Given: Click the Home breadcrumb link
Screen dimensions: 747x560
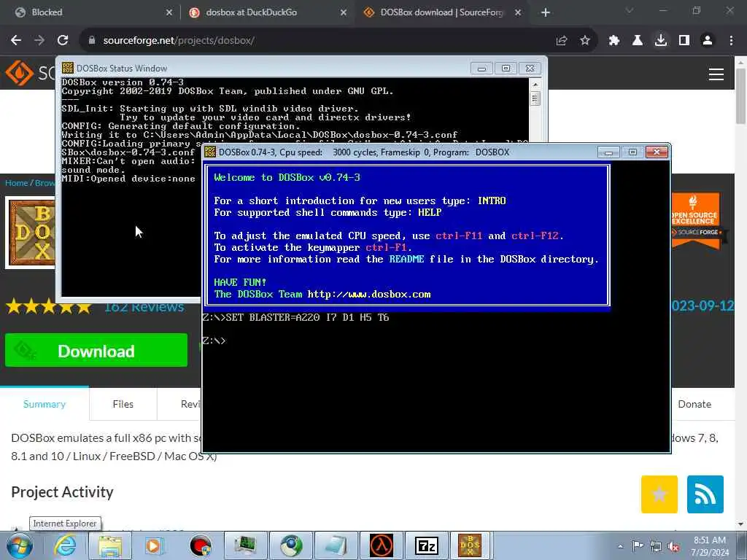Looking at the screenshot, I should pyautogui.click(x=16, y=183).
